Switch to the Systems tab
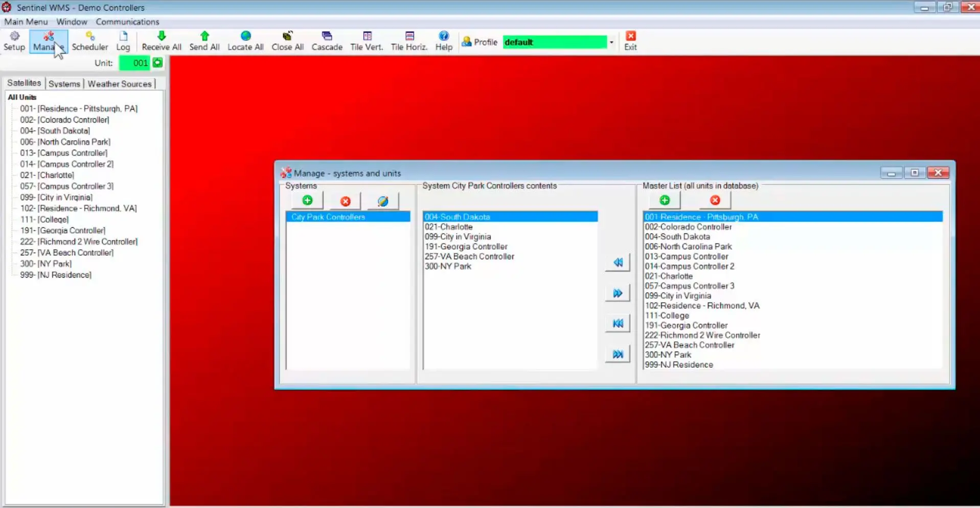980x508 pixels. [64, 84]
